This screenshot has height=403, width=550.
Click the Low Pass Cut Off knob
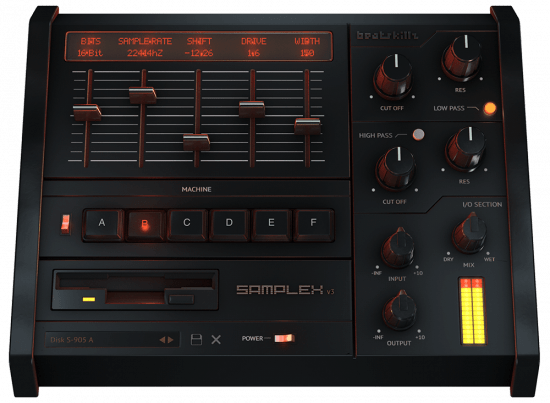tap(393, 77)
